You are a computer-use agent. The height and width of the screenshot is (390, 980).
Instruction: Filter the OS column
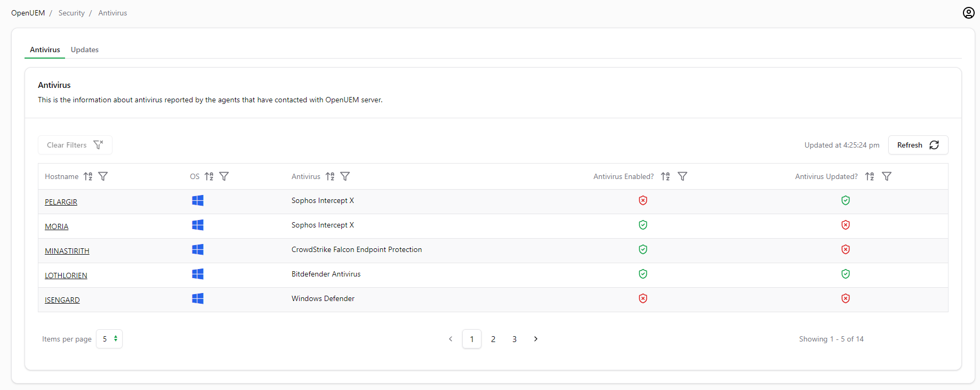(224, 176)
